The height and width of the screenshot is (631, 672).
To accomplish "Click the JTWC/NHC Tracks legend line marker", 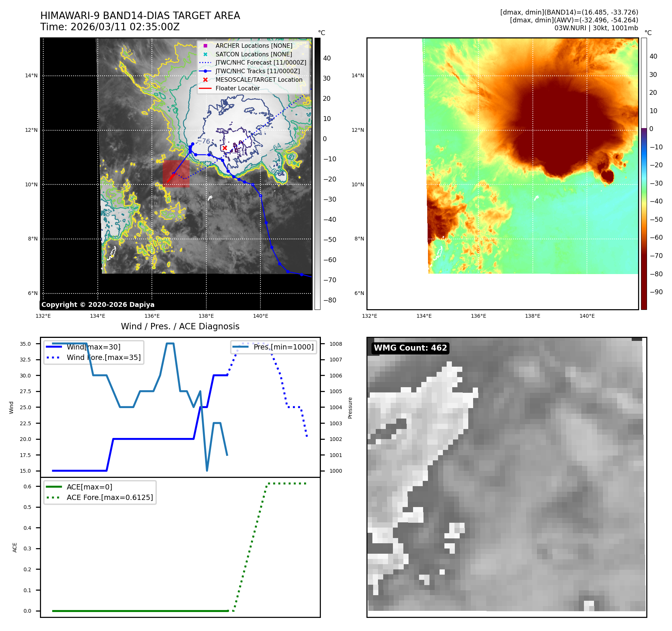I will pyautogui.click(x=205, y=71).
